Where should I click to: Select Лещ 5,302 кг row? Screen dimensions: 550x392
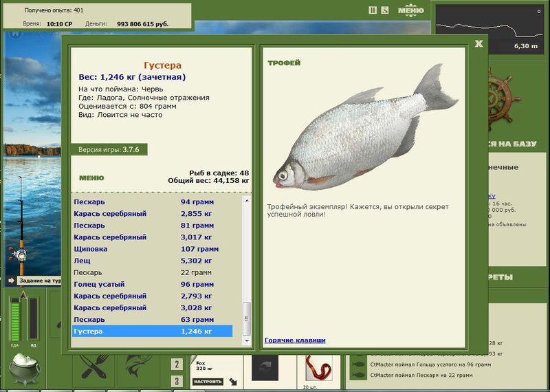pos(152,261)
